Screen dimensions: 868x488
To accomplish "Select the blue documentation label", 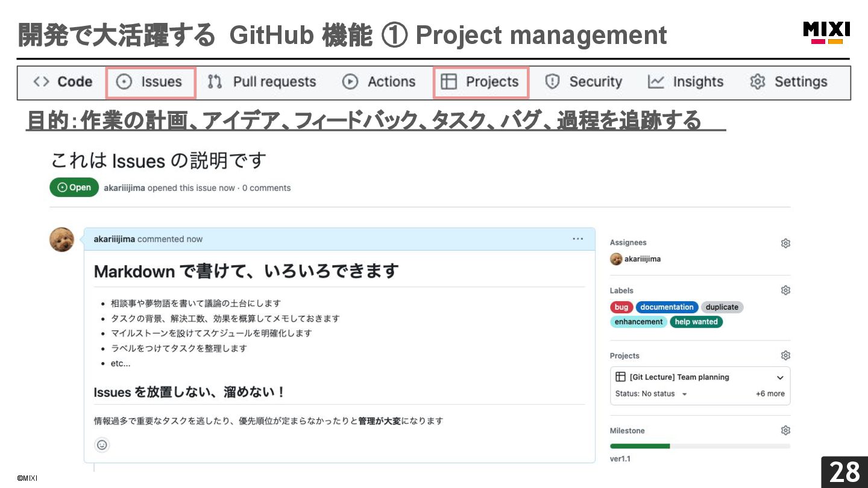I will coord(667,307).
